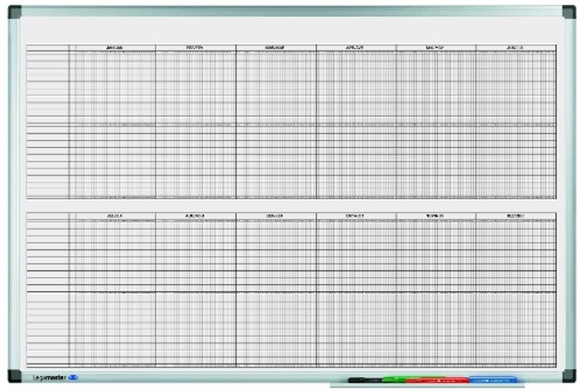Click the April month header

(356, 48)
